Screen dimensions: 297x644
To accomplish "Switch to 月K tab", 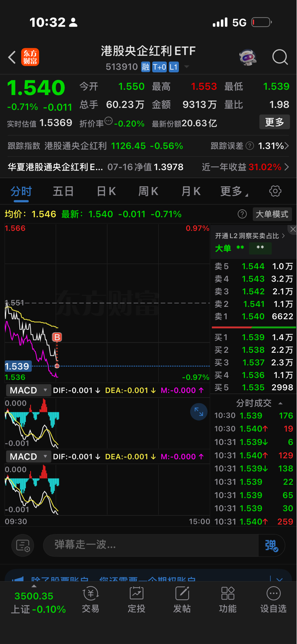I will point(191,191).
